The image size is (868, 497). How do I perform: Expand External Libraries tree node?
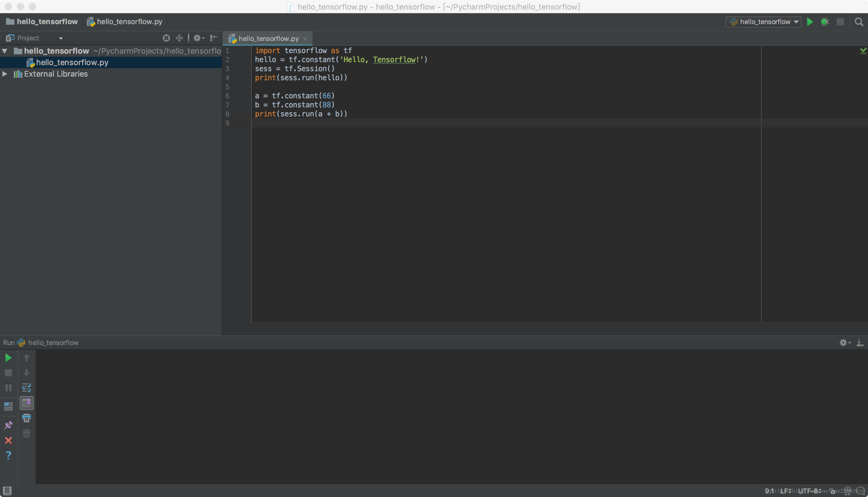5,74
